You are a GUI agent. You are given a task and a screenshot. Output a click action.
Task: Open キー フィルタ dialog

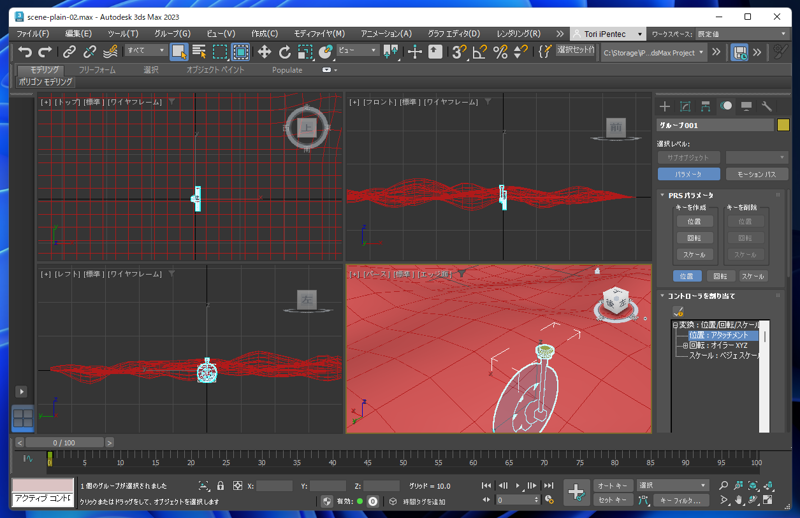(x=681, y=500)
